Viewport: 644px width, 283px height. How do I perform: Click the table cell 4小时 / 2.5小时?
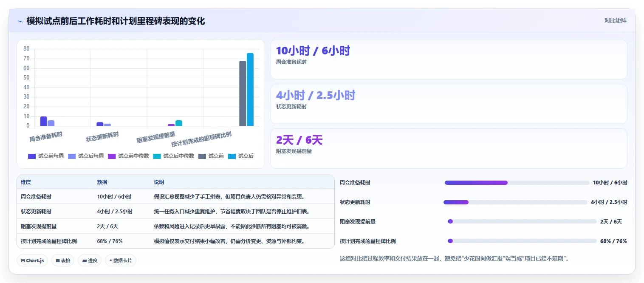(x=115, y=211)
